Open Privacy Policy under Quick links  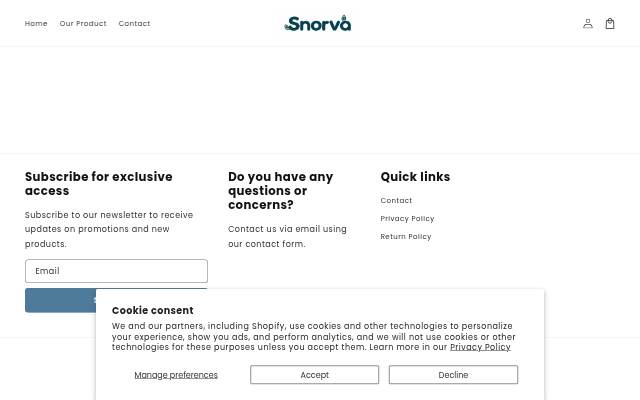pos(407,218)
